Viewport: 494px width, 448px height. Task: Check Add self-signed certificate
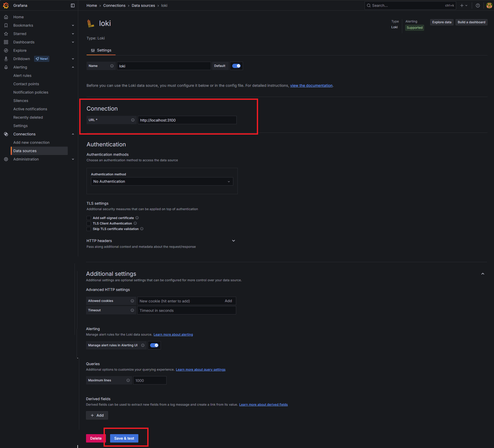(89, 218)
